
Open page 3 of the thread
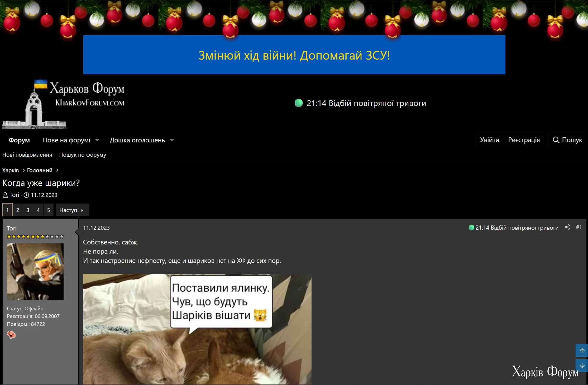pyautogui.click(x=28, y=210)
